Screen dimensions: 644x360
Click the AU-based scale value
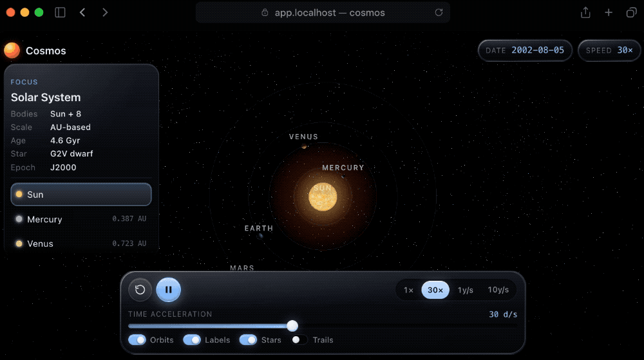click(x=70, y=128)
